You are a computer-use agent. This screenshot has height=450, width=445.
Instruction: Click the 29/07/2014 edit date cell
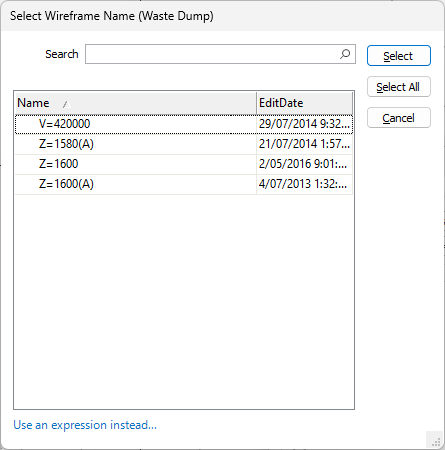click(304, 124)
